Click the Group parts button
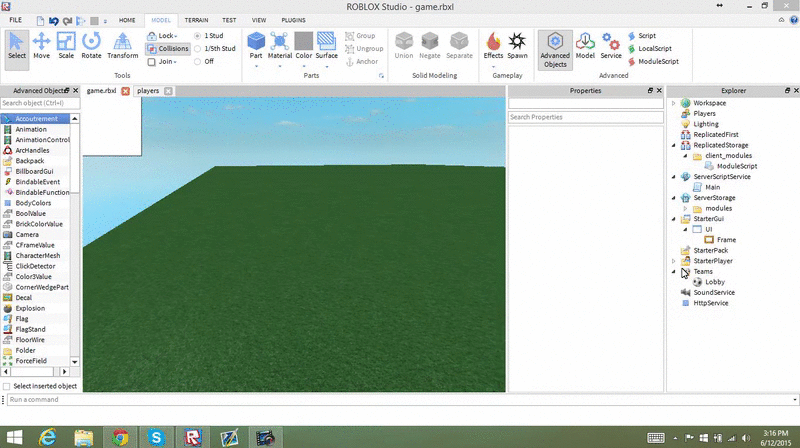800x448 pixels. point(360,36)
